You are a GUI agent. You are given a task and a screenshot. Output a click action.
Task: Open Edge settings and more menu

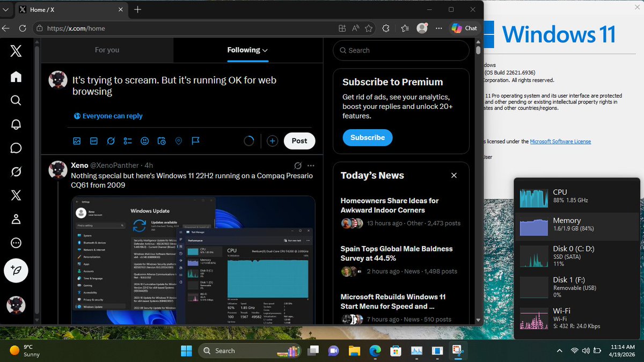(x=439, y=28)
